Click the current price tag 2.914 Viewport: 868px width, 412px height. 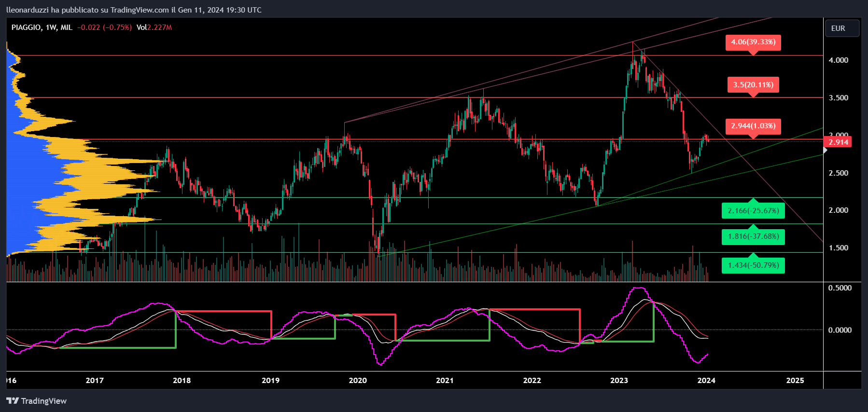tap(838, 142)
